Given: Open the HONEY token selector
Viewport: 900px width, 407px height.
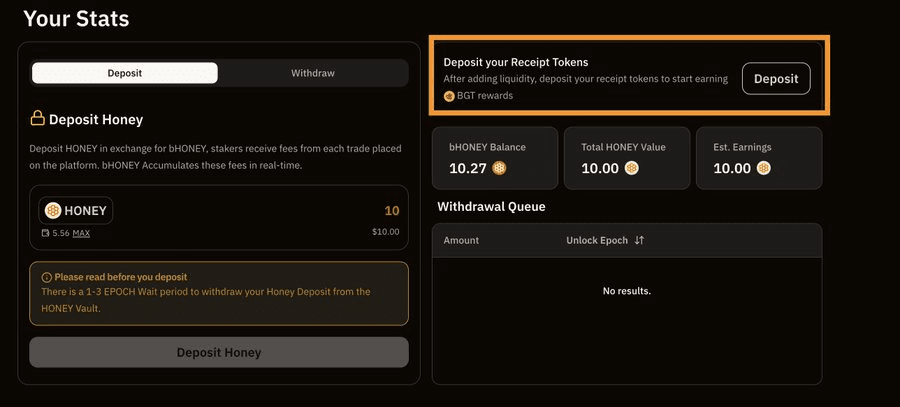Looking at the screenshot, I should (76, 211).
